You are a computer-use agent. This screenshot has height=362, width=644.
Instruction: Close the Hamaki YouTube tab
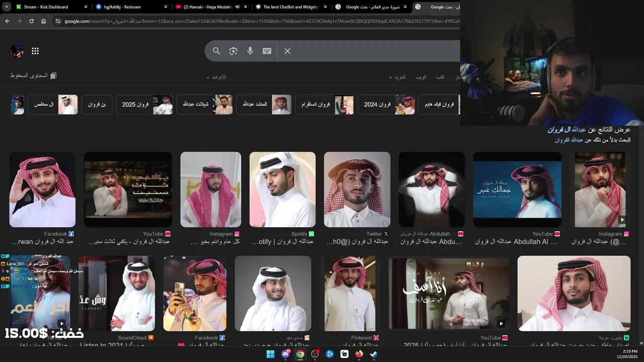point(246,7)
